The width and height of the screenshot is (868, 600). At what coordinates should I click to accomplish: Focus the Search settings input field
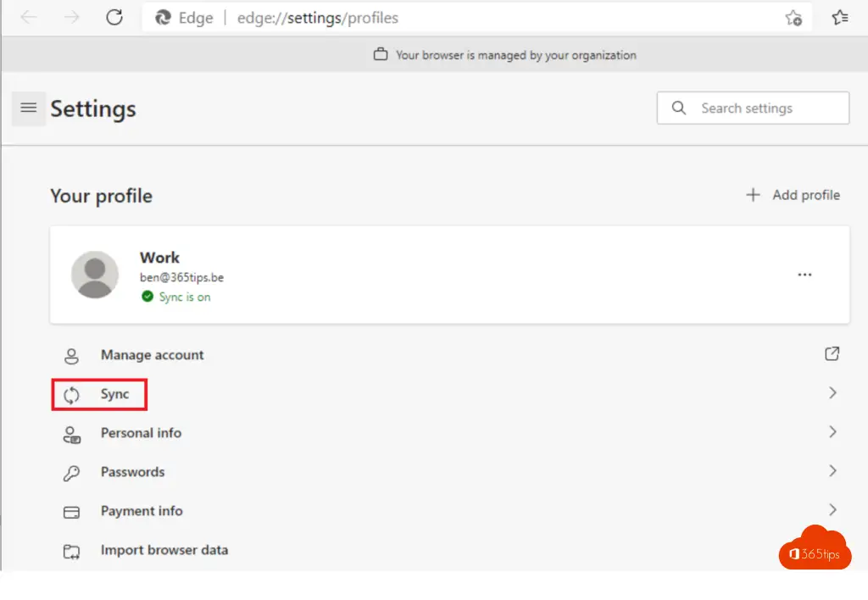tap(753, 108)
